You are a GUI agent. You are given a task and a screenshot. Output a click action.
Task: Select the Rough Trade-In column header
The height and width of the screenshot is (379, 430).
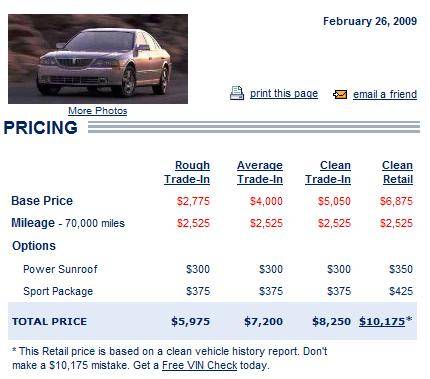tap(187, 172)
